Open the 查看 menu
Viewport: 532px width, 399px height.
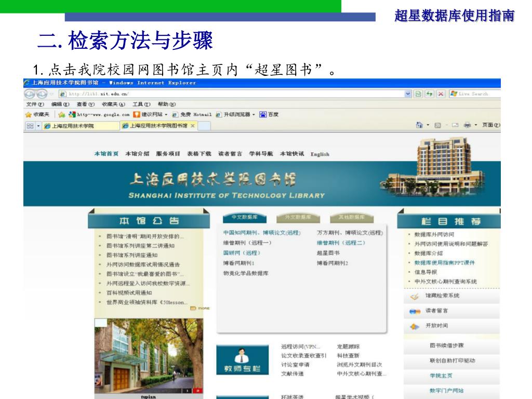(x=85, y=104)
